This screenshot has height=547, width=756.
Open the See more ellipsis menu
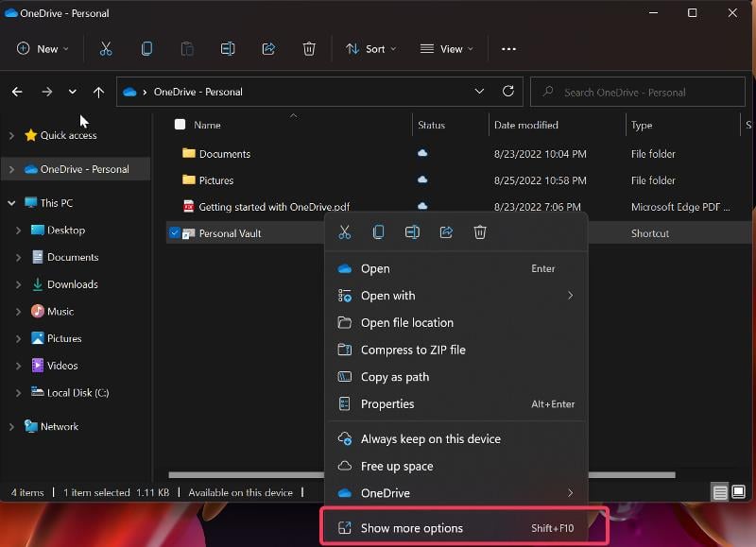tap(508, 49)
